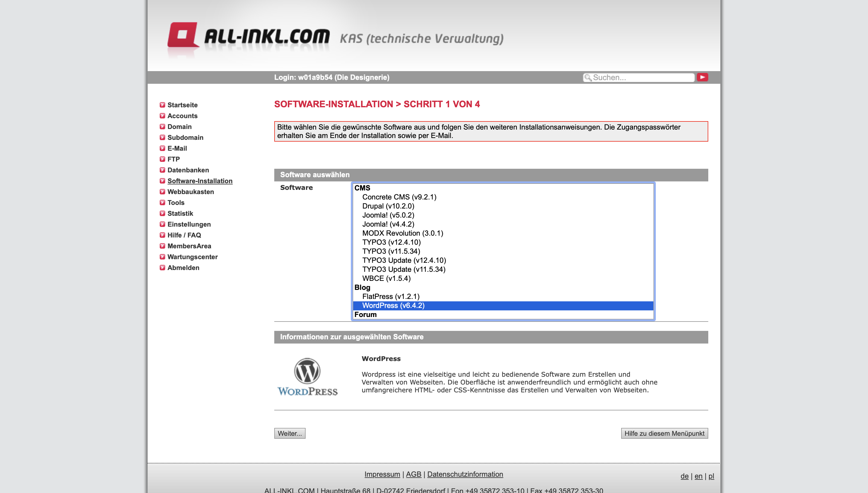Switch language to de

[684, 476]
